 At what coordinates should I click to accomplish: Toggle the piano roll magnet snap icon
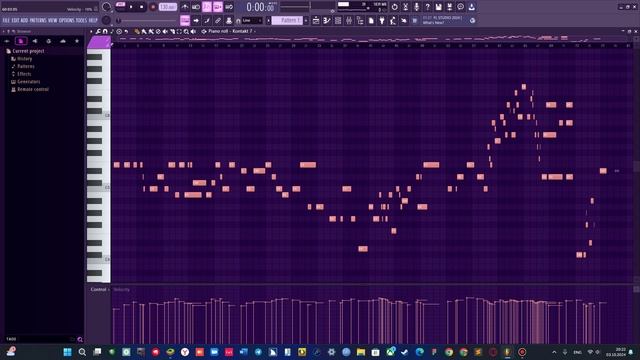(x=105, y=31)
